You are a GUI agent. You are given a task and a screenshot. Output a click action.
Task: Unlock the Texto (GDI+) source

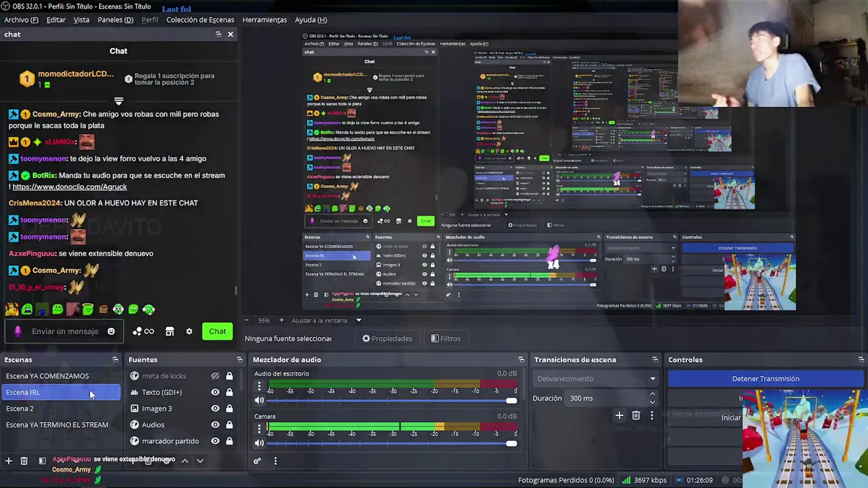(229, 392)
